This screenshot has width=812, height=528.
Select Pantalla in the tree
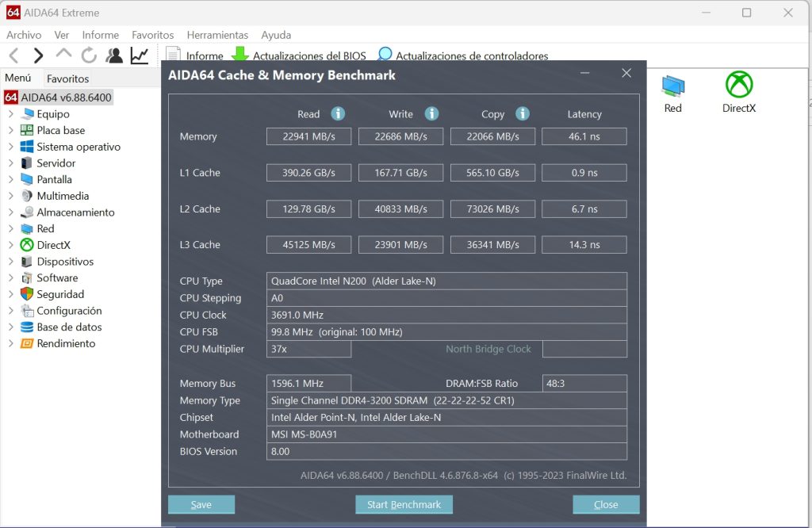coord(54,180)
